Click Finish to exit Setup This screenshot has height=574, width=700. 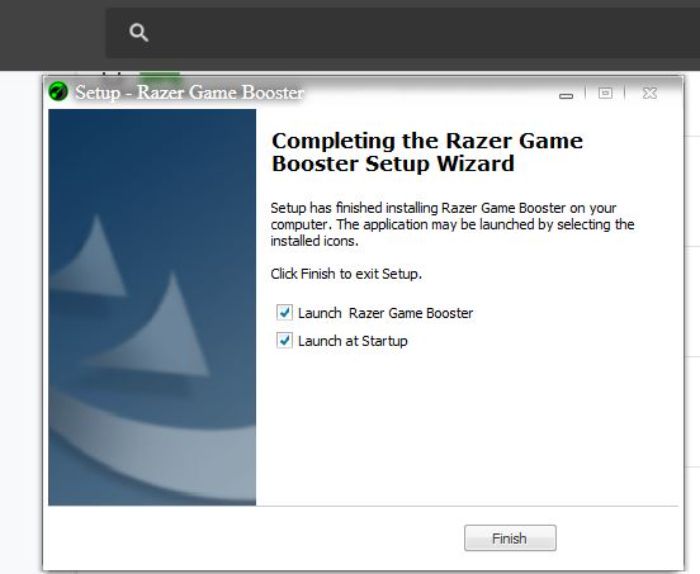[510, 538]
